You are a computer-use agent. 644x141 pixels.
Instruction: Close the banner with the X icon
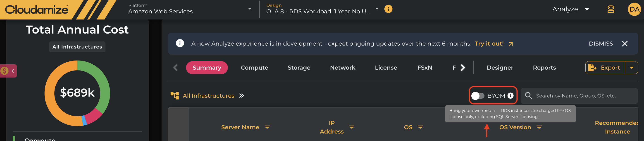point(625,44)
